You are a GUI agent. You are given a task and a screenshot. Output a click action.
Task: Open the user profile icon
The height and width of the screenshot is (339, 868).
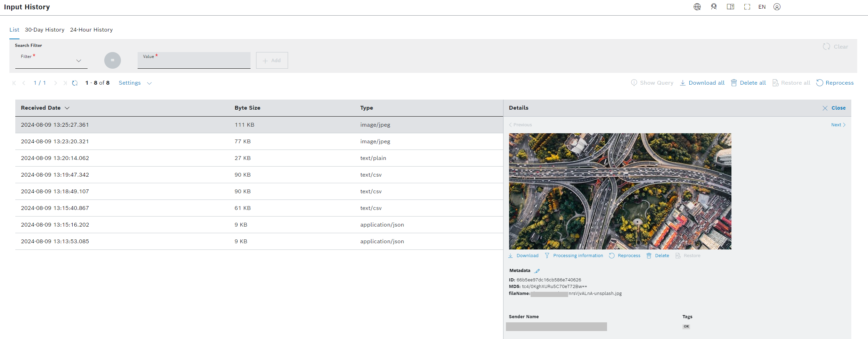click(x=777, y=7)
